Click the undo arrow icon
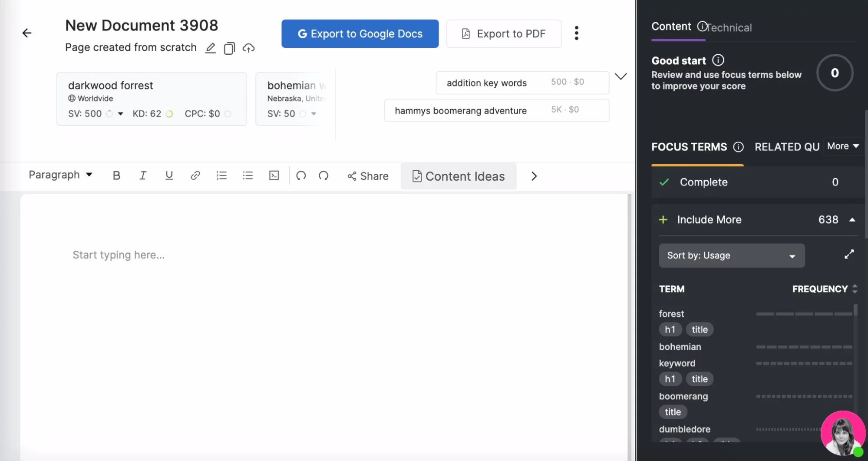 coord(301,176)
